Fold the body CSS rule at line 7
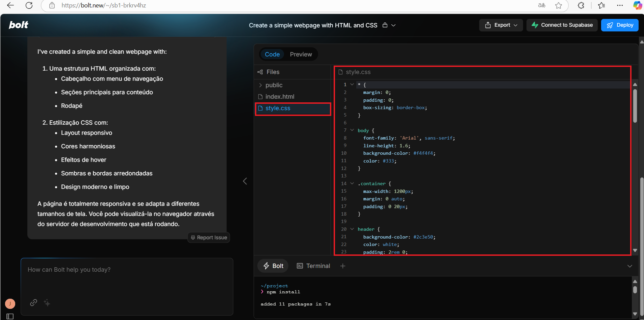The height and width of the screenshot is (320, 644). (x=352, y=130)
